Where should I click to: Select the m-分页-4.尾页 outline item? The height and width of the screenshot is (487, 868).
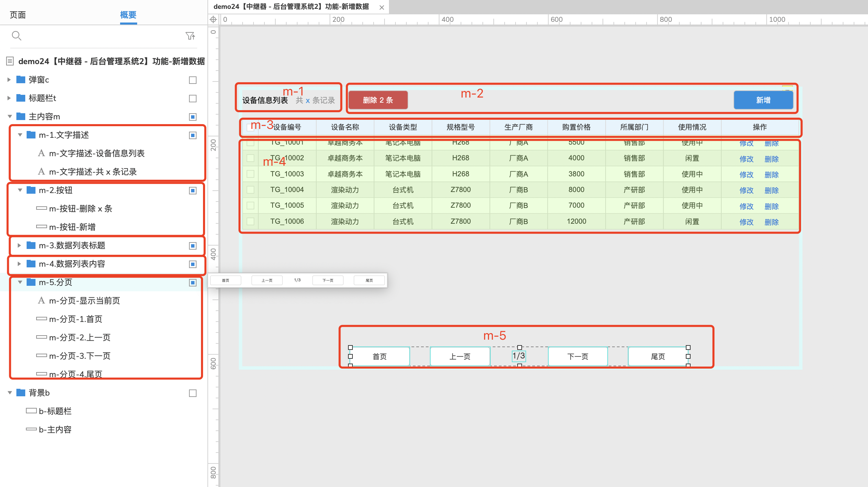(76, 374)
